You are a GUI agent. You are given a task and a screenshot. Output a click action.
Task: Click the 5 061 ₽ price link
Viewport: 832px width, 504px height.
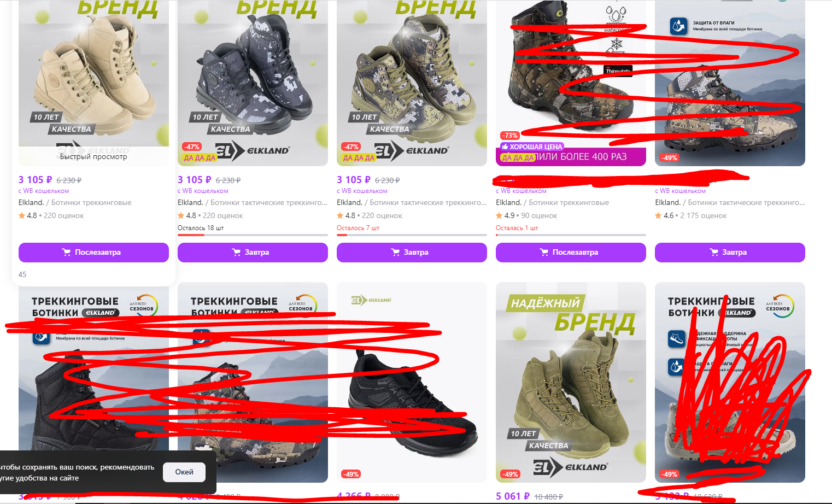point(513,496)
